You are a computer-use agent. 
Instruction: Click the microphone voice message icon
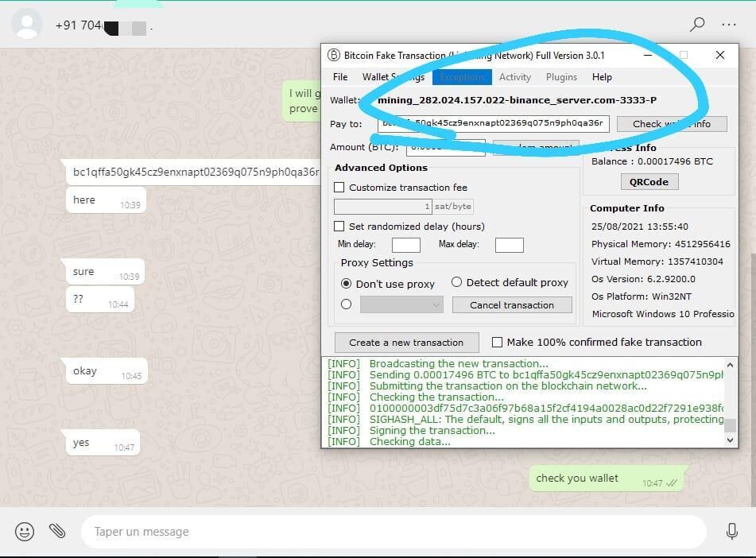pyautogui.click(x=732, y=531)
